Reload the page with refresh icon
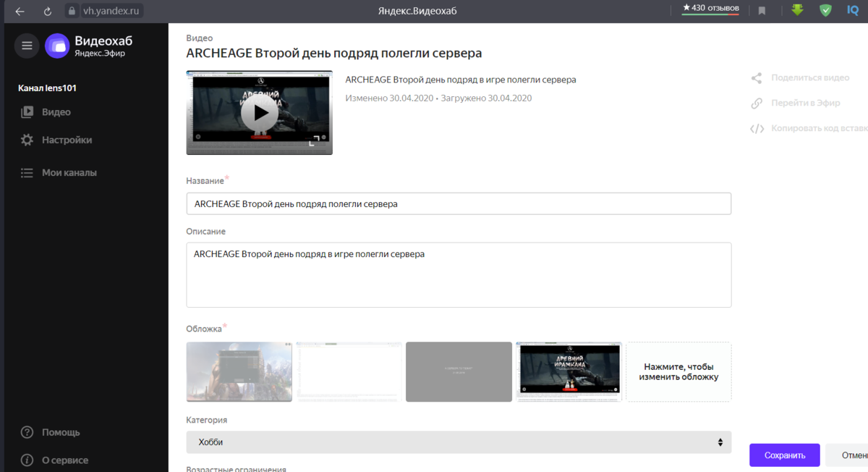 48,11
